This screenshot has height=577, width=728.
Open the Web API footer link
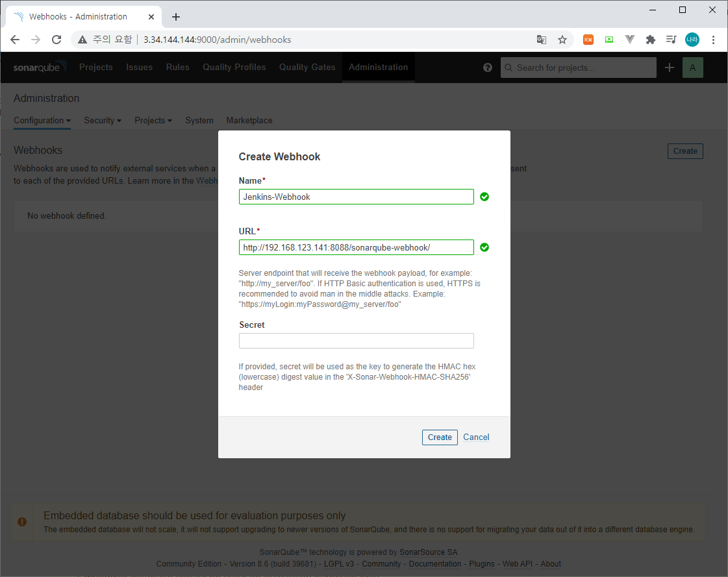[517, 564]
